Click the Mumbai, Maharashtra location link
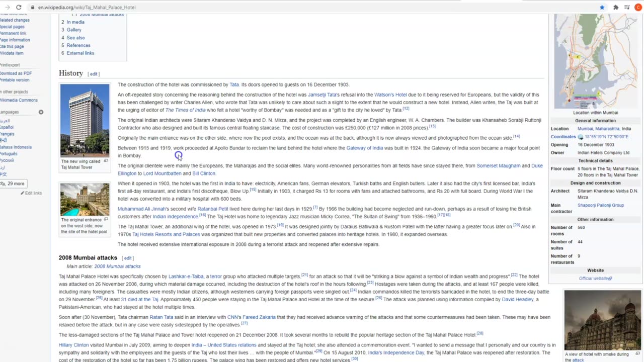Screen dimensions: 644x362 [599, 129]
